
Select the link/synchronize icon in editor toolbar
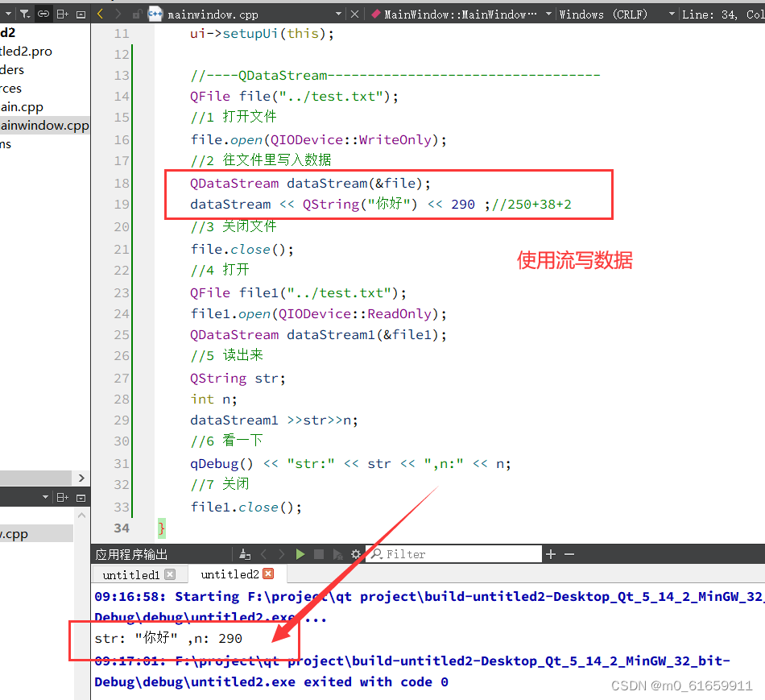click(x=43, y=14)
